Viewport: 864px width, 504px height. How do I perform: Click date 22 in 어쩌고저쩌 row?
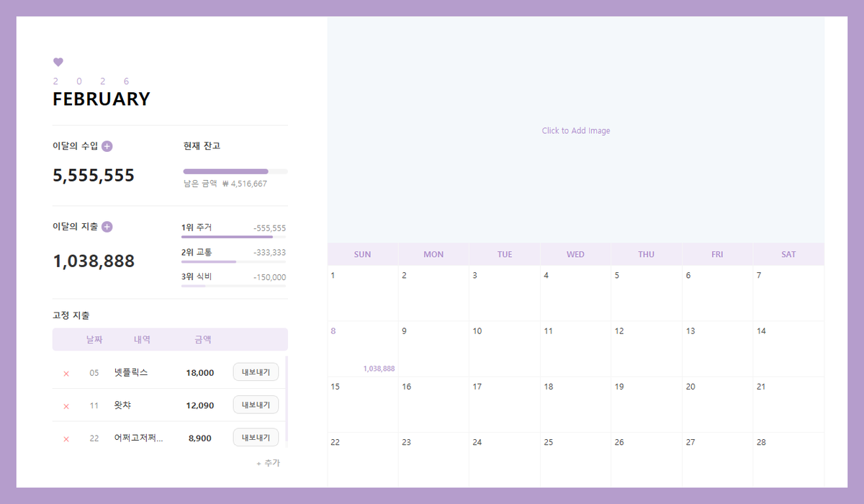pos(94,438)
